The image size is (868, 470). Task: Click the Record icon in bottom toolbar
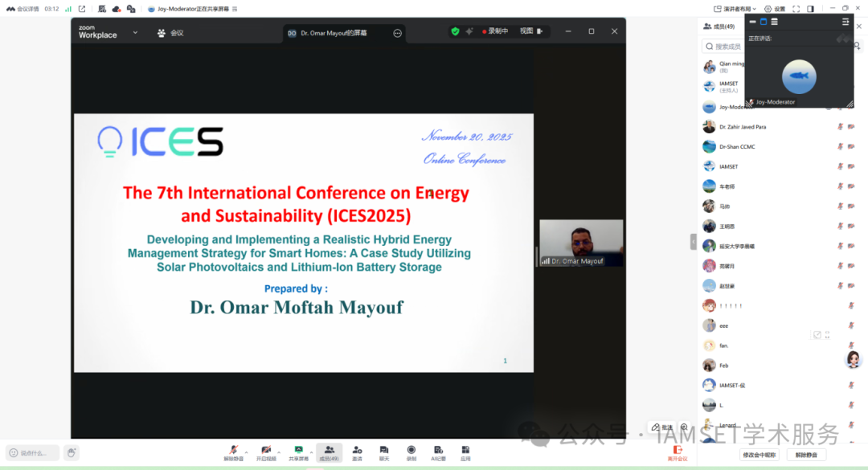pyautogui.click(x=411, y=451)
